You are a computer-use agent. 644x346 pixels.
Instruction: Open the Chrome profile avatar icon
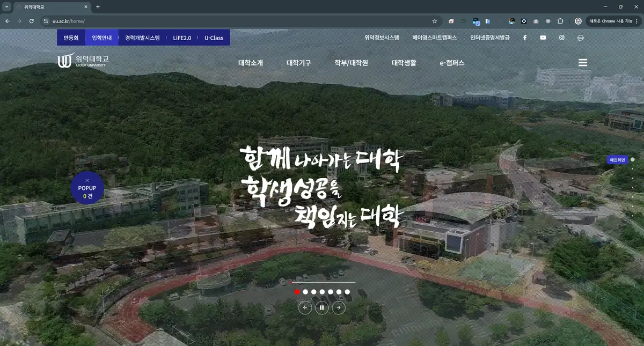tap(579, 20)
